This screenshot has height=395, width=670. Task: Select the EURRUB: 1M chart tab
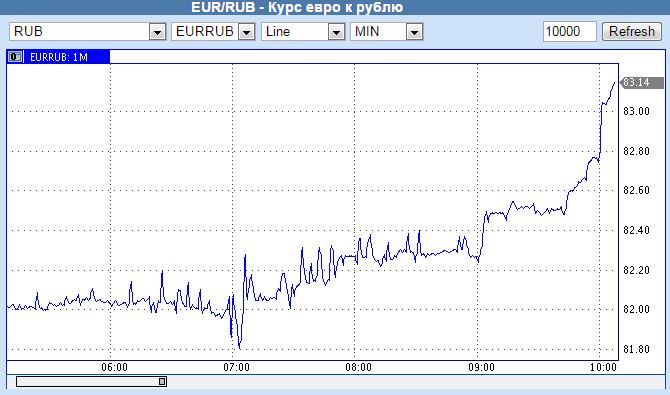pos(59,57)
